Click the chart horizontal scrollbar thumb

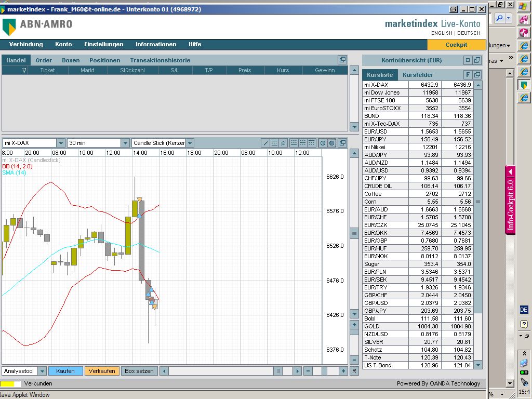click(x=278, y=371)
